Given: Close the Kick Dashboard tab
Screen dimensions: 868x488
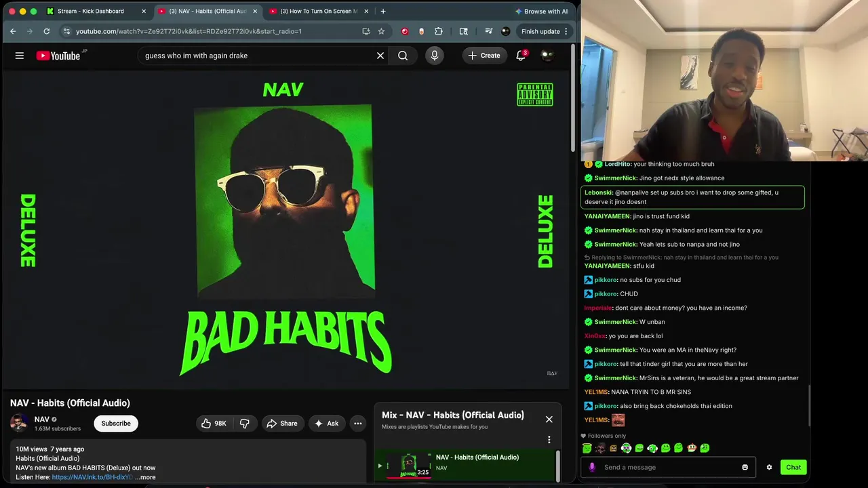Looking at the screenshot, I should (x=144, y=11).
